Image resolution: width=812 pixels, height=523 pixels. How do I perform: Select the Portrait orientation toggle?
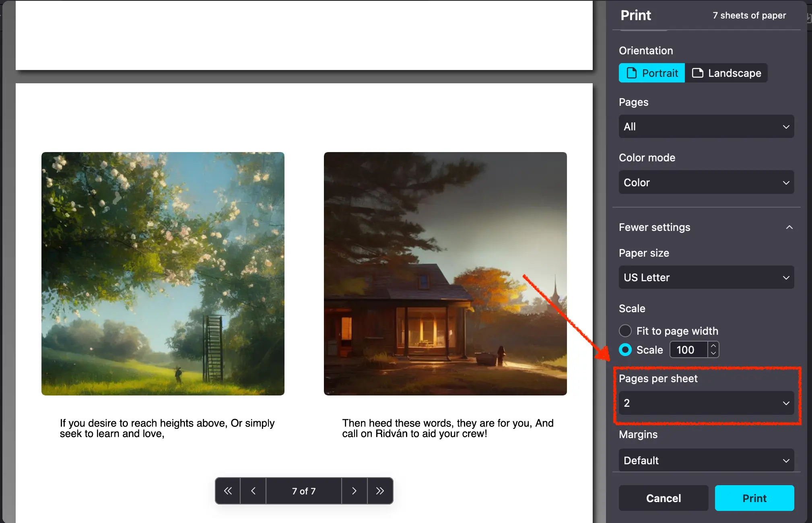(651, 73)
